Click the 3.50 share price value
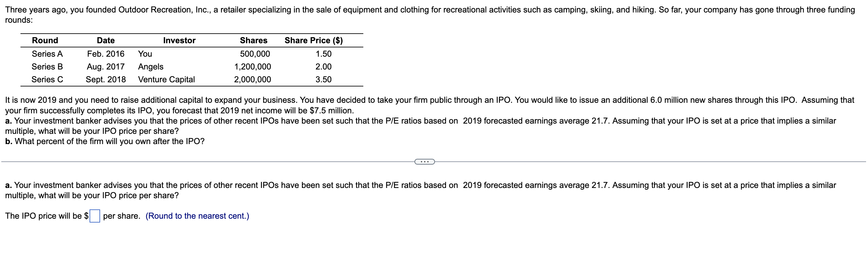Viewport: 868px width, 260px height. (x=323, y=79)
